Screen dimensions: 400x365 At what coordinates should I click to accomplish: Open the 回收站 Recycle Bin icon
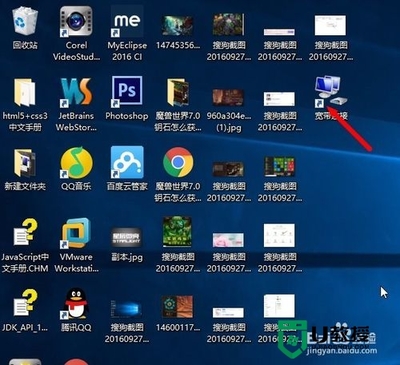[25, 22]
